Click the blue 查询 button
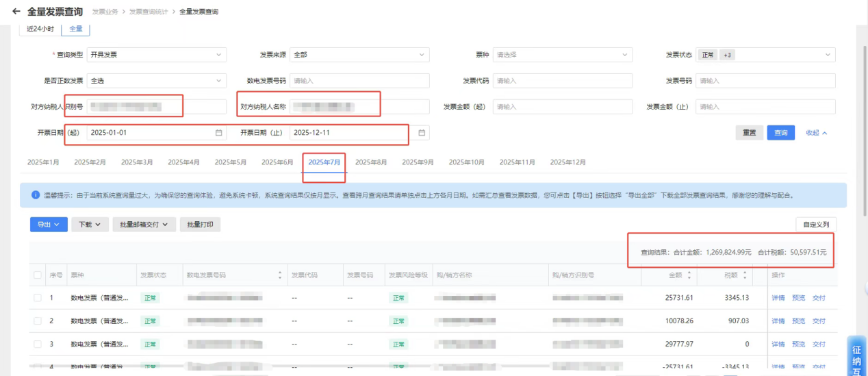Image resolution: width=868 pixels, height=376 pixels. [780, 133]
